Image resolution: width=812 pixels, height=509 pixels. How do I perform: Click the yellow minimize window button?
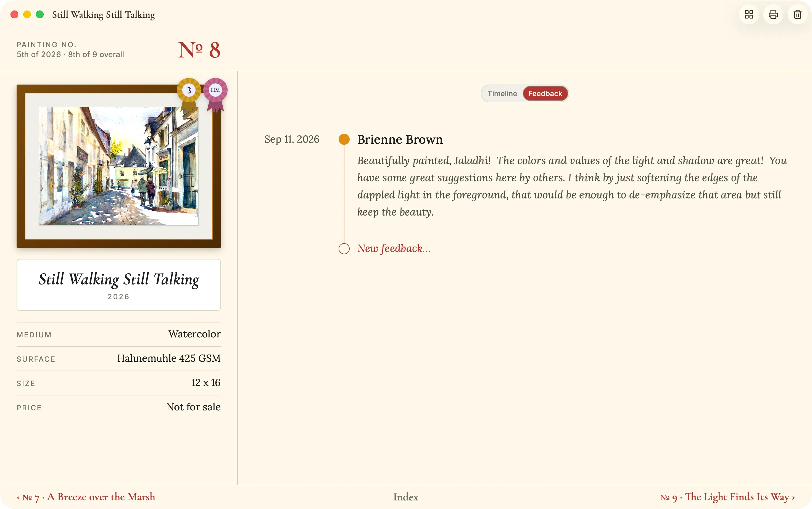tap(27, 14)
